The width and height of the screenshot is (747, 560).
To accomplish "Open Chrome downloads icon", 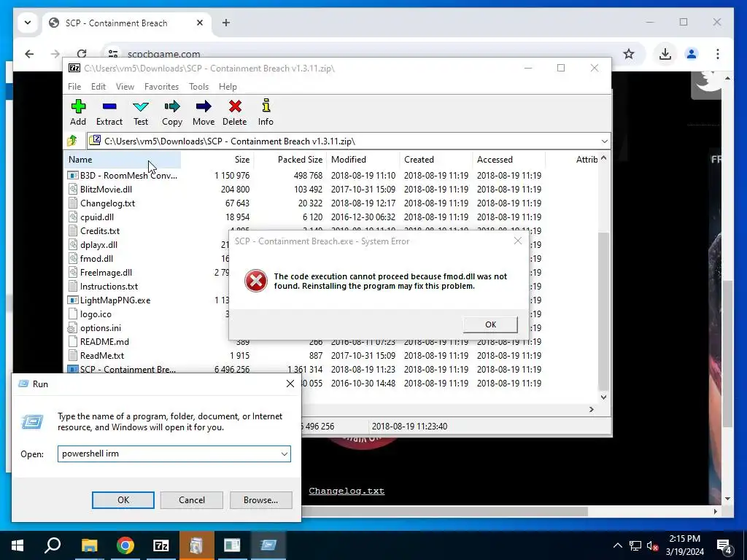I will click(665, 54).
